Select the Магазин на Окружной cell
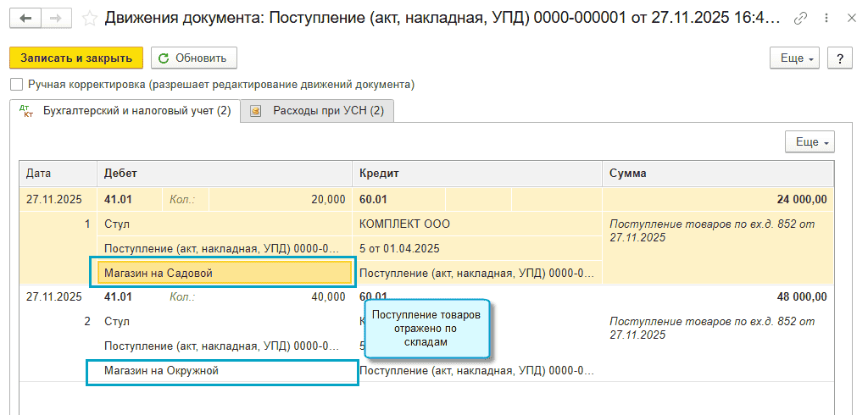Image resolution: width=868 pixels, height=415 pixels. (x=222, y=372)
